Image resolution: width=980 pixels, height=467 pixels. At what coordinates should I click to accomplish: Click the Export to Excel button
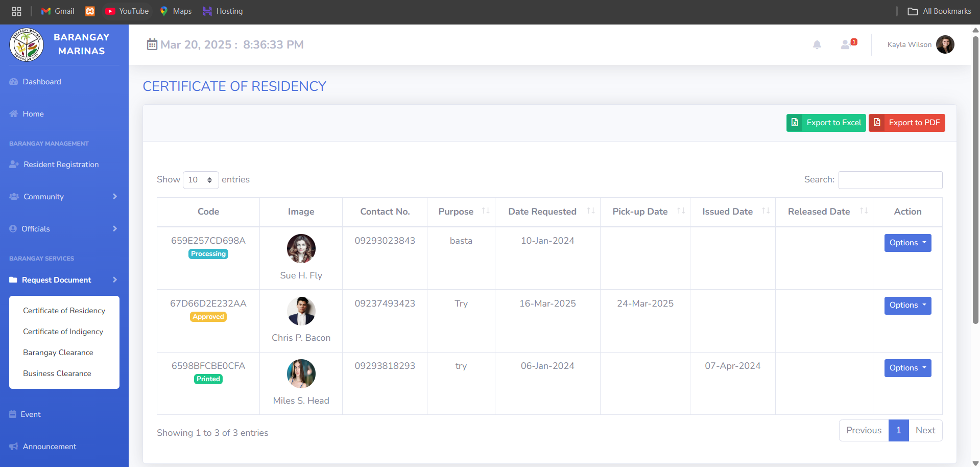[826, 123]
